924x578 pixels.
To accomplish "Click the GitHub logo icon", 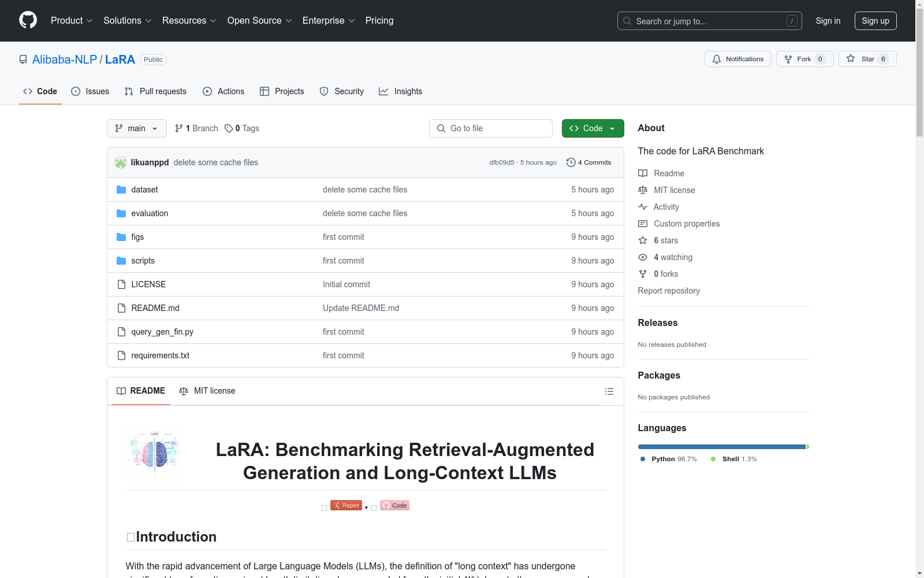I will pos(28,20).
